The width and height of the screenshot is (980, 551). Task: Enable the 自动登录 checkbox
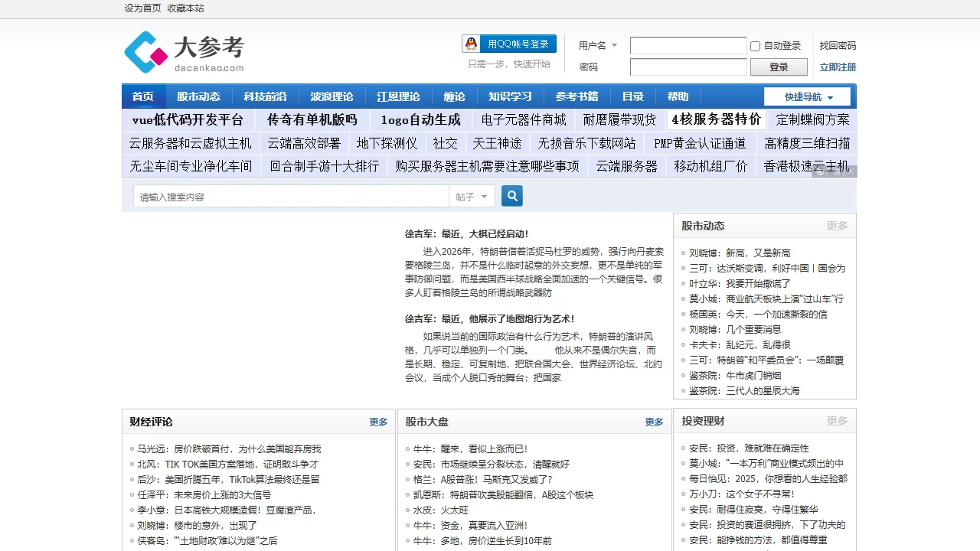756,46
